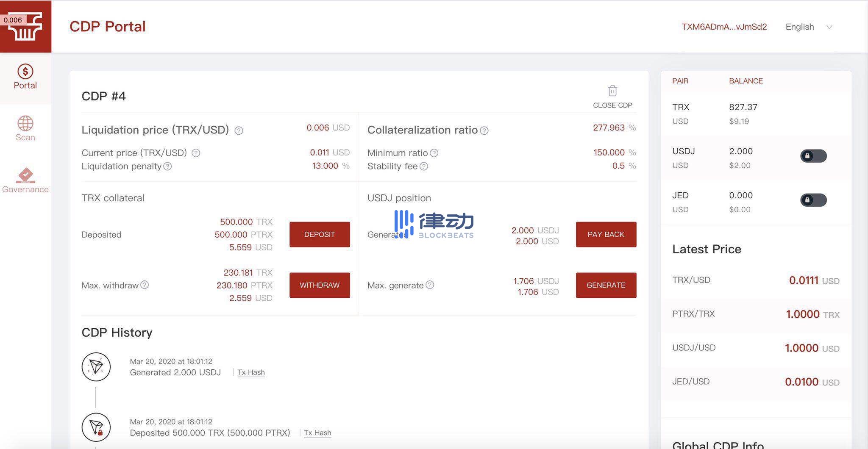Click help icon next to Liquidation price

pyautogui.click(x=239, y=130)
